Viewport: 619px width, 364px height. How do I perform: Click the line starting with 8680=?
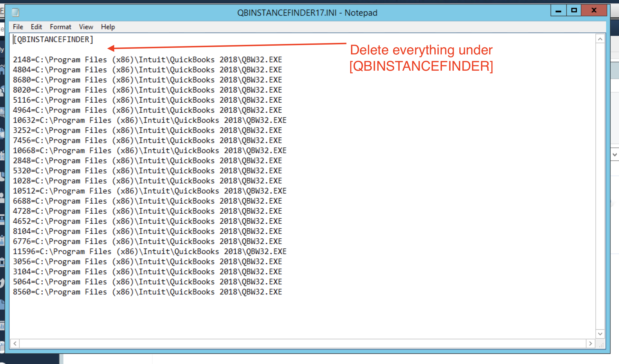(x=148, y=80)
